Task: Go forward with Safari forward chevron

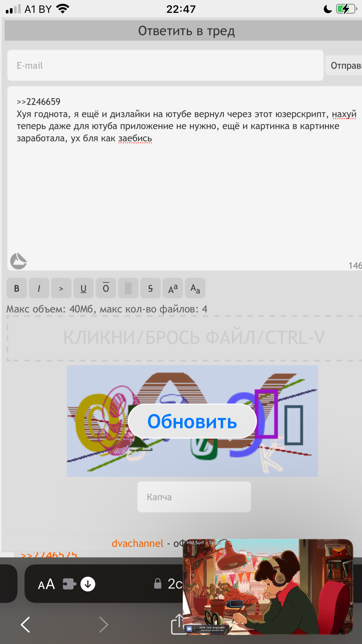Action: point(103,624)
